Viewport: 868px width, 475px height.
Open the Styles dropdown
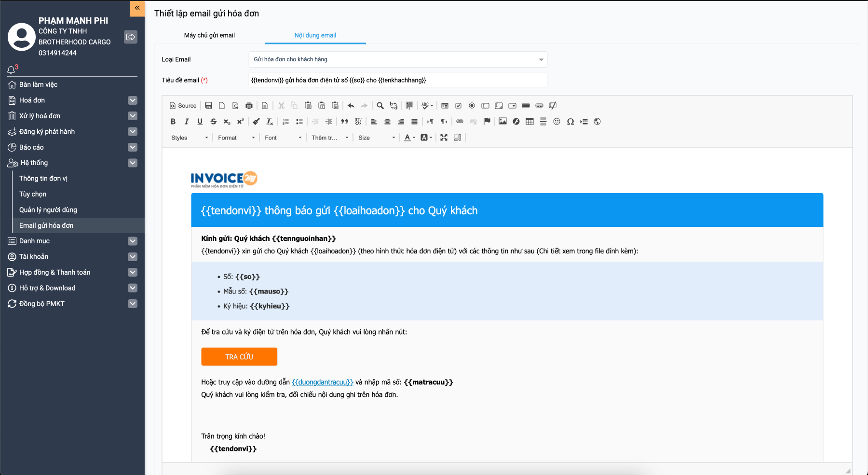pos(190,138)
